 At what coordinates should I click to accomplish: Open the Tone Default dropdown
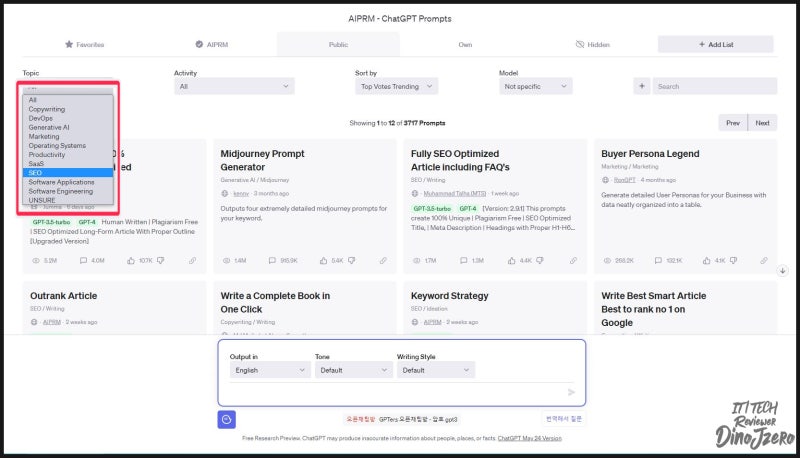click(x=354, y=370)
